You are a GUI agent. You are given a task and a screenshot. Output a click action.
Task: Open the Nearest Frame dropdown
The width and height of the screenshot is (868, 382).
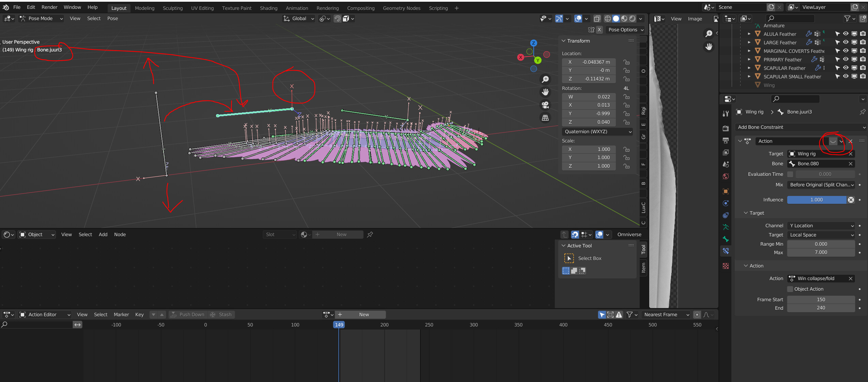666,315
